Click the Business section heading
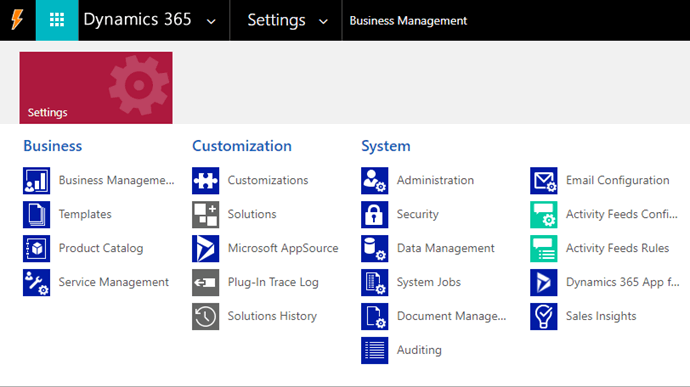Screen dimensions: 690x387 click(52, 146)
